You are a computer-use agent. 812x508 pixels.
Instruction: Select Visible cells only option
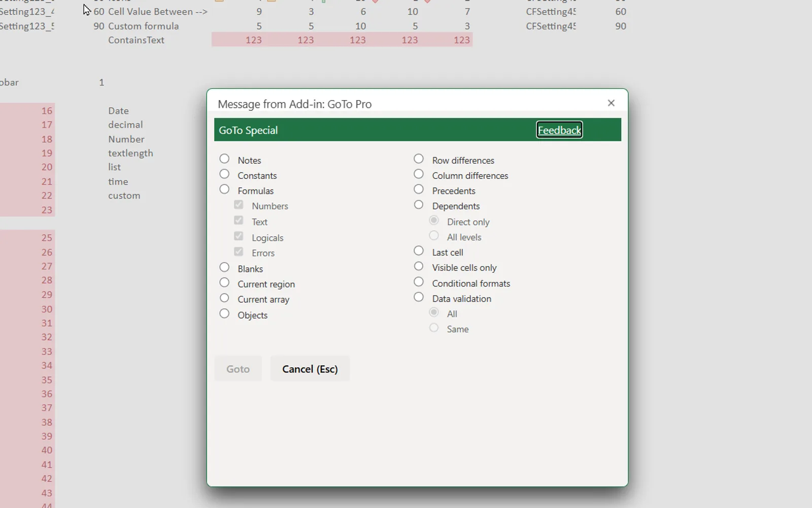[419, 266]
